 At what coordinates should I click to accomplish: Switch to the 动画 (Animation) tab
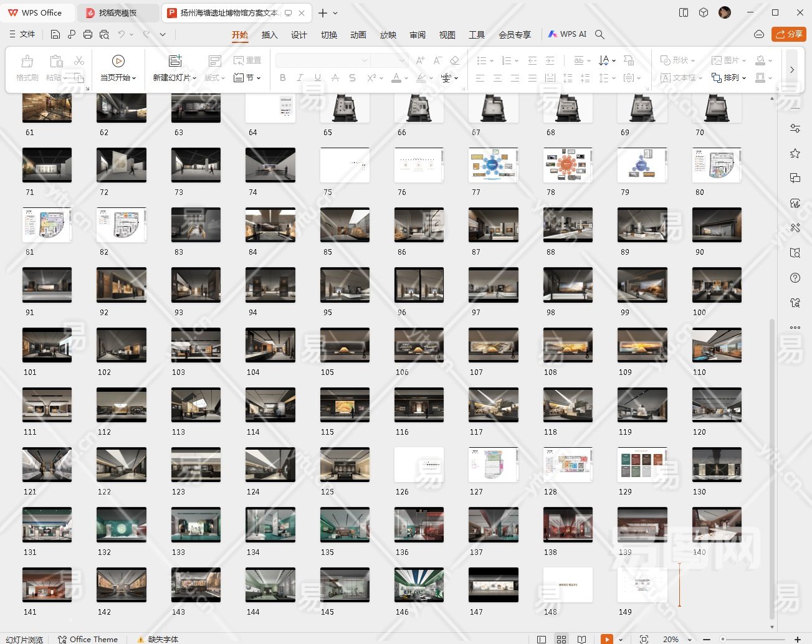358,35
